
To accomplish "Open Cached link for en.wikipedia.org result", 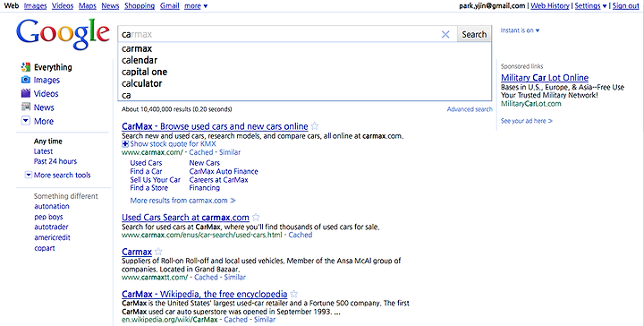I will point(236,320).
